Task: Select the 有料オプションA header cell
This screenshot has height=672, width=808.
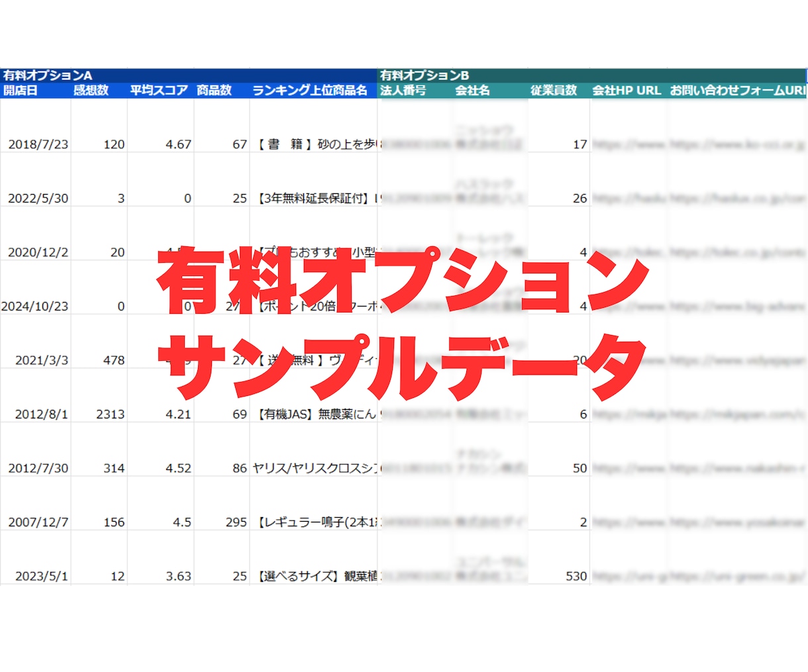Action: tap(189, 75)
